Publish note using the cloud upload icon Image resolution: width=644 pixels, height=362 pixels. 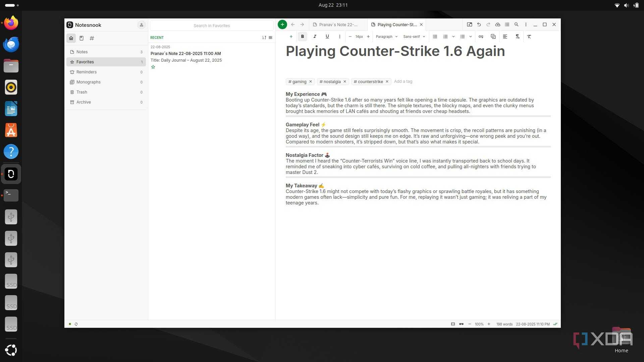pos(497,24)
